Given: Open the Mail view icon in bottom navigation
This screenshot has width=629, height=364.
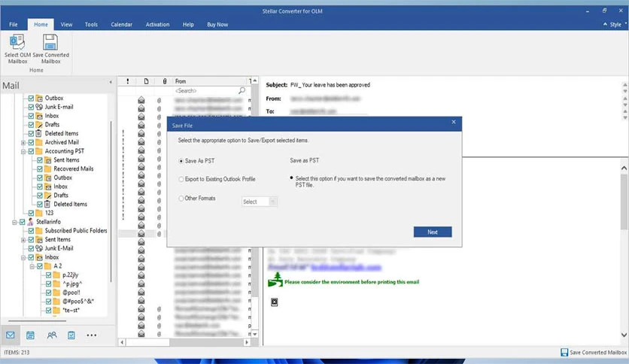Looking at the screenshot, I should pos(11,335).
